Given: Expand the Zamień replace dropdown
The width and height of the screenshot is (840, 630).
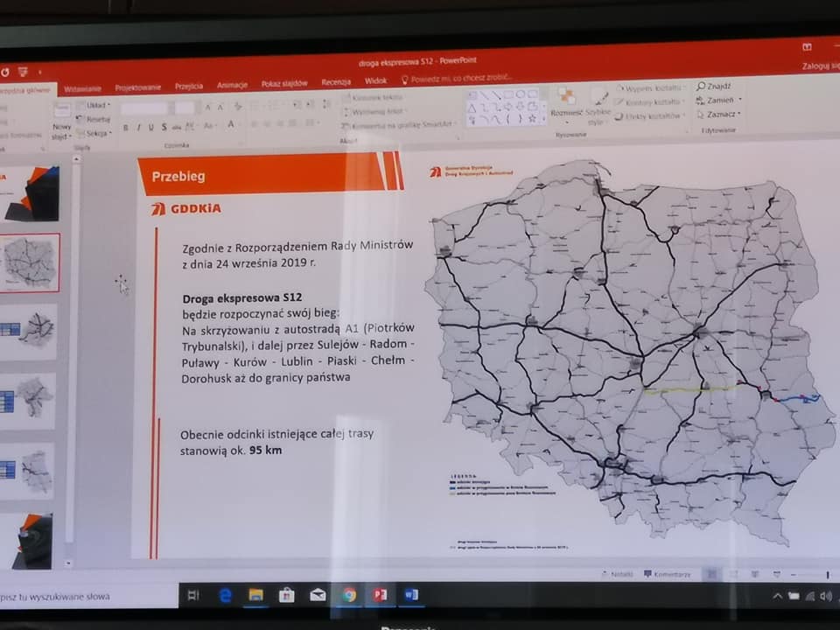Looking at the screenshot, I should click(719, 101).
